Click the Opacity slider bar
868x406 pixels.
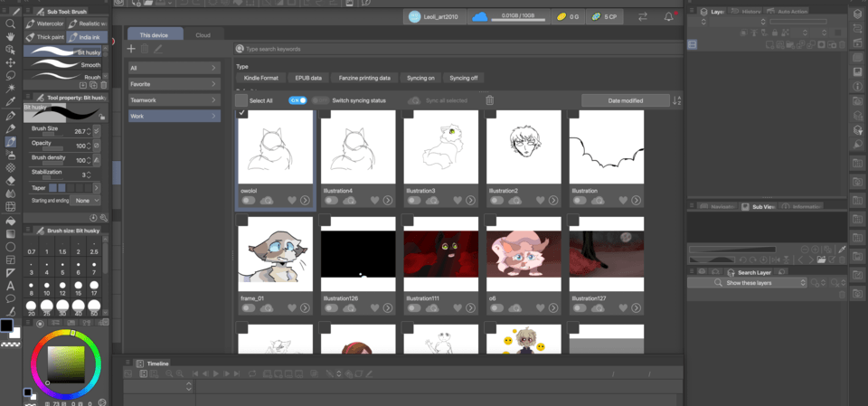click(x=52, y=148)
